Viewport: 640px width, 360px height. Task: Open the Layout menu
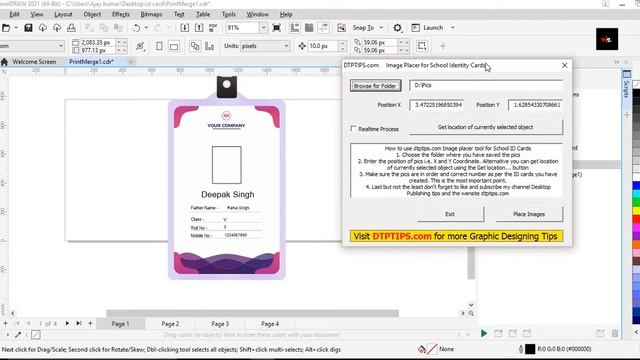pos(63,14)
